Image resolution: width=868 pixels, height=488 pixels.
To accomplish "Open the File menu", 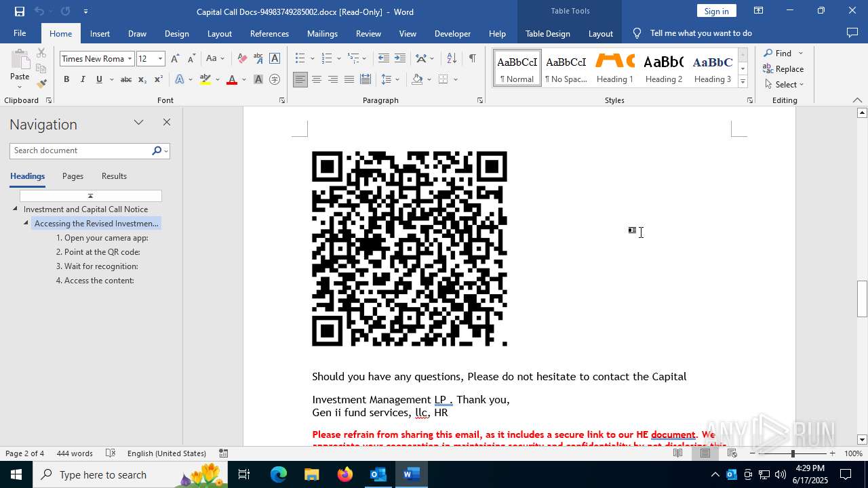I will click(x=20, y=33).
